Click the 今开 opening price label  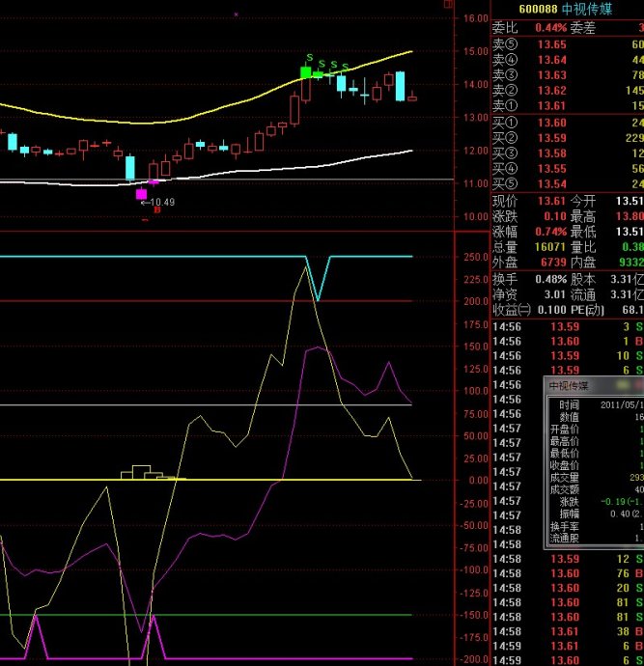(x=583, y=201)
